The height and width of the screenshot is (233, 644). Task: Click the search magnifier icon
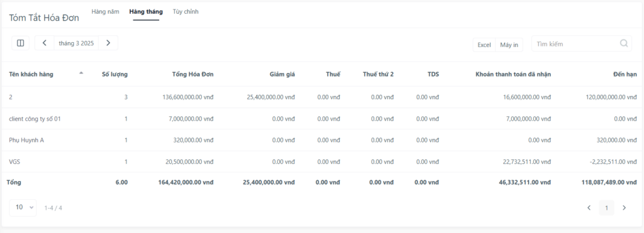pyautogui.click(x=624, y=43)
